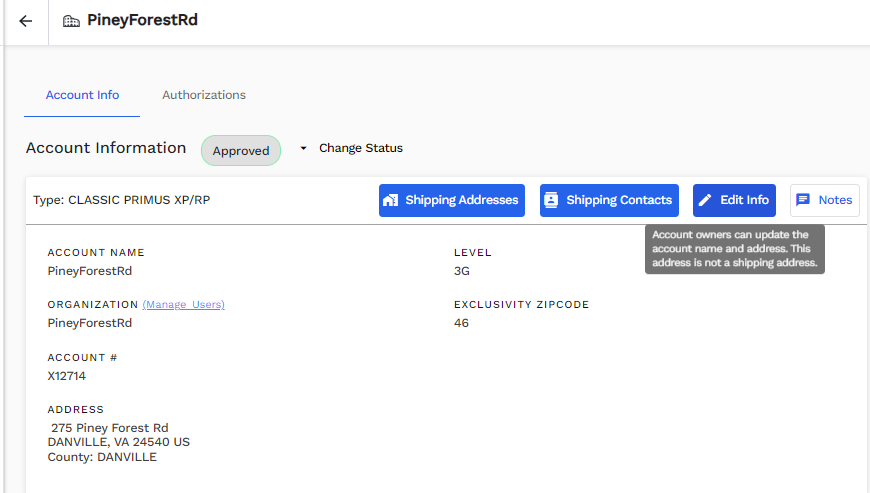The image size is (870, 493).
Task: Open the Change Status menu label
Action: [x=361, y=148]
